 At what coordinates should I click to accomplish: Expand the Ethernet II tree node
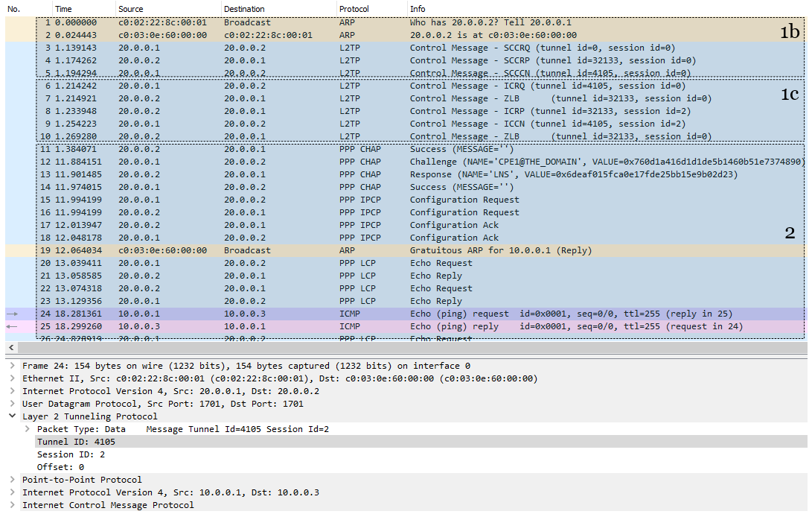(x=12, y=378)
